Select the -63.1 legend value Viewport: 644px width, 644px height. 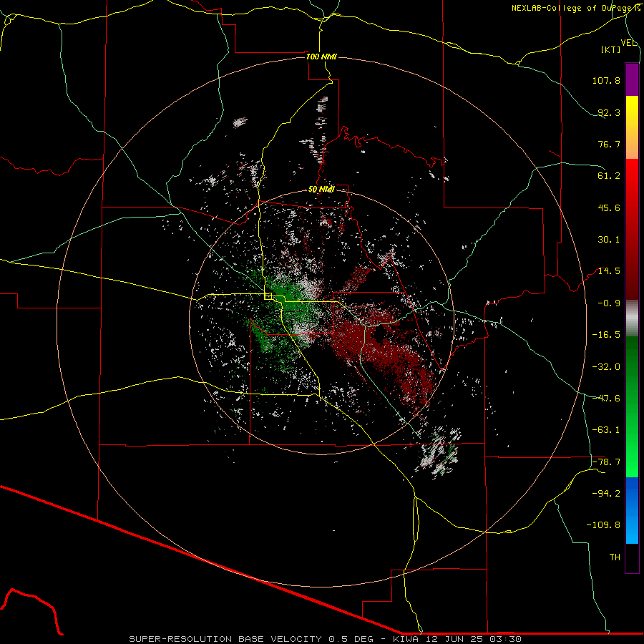click(606, 430)
